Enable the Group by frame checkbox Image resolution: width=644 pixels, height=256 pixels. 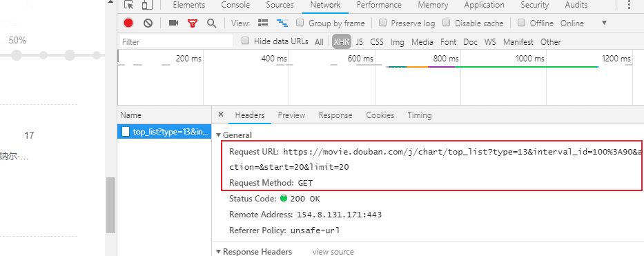click(x=300, y=23)
